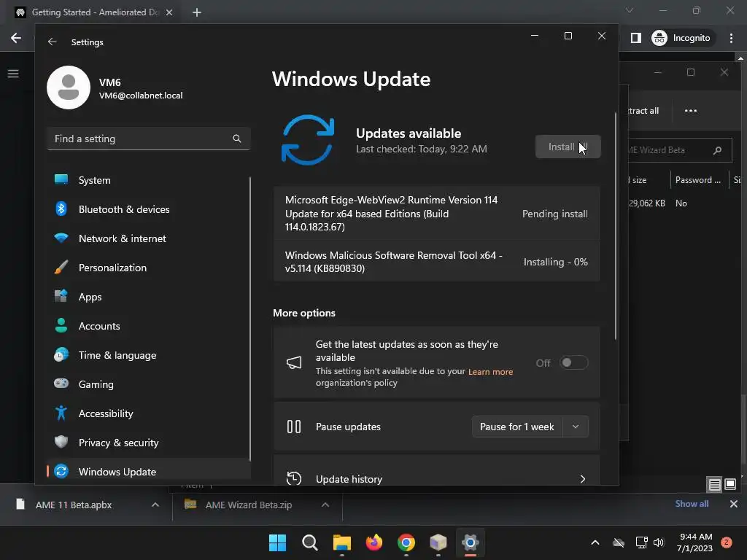This screenshot has height=560, width=747.
Task: Open the AME Wizard box taskbar icon
Action: (x=438, y=542)
